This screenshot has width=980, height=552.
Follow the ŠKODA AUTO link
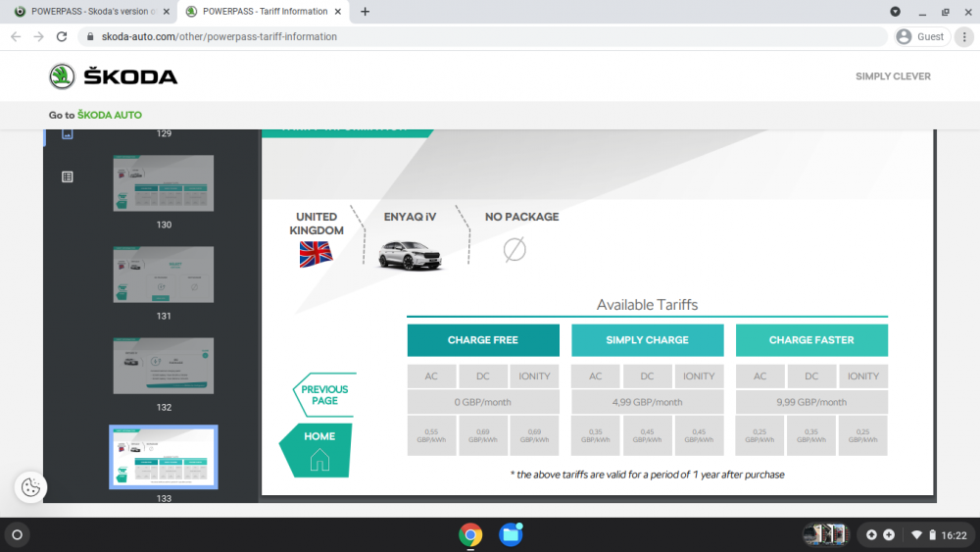[x=110, y=115]
